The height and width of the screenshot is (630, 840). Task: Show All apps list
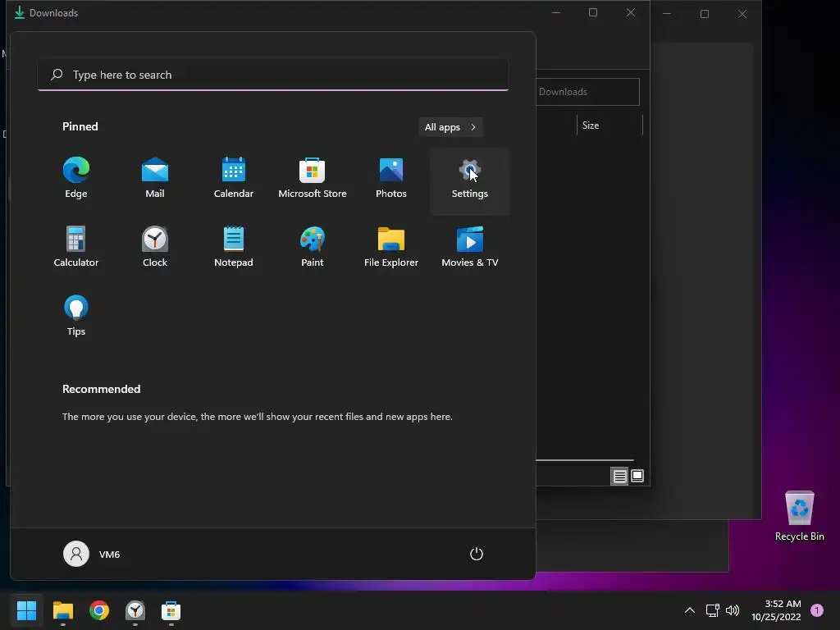450,127
